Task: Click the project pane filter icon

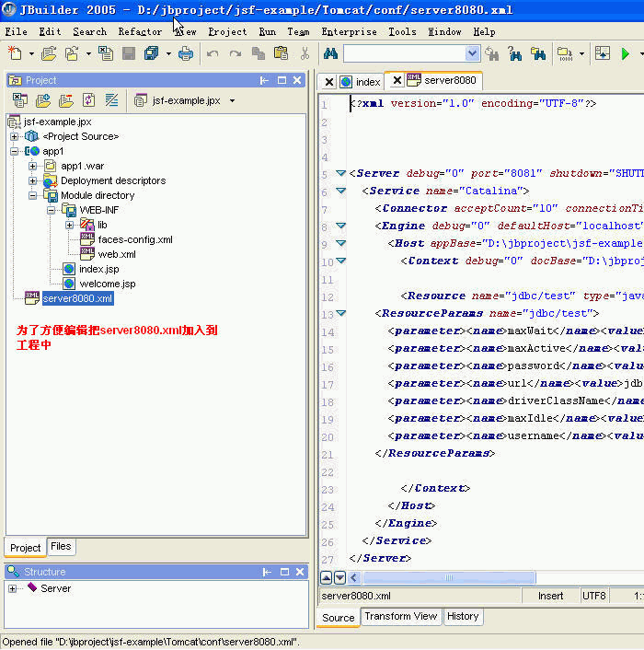Action: pos(111,100)
